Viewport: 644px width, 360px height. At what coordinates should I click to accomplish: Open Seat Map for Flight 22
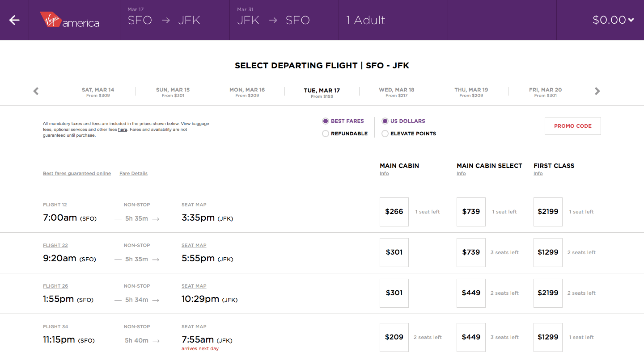(194, 246)
